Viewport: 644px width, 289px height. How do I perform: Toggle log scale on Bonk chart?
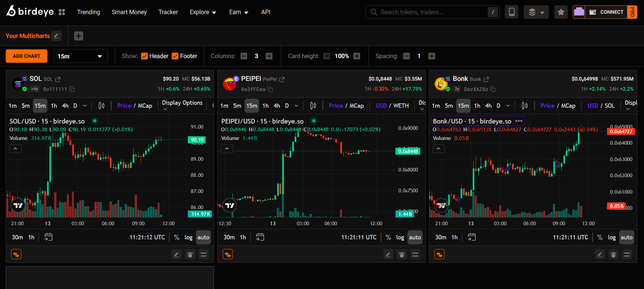click(x=612, y=237)
